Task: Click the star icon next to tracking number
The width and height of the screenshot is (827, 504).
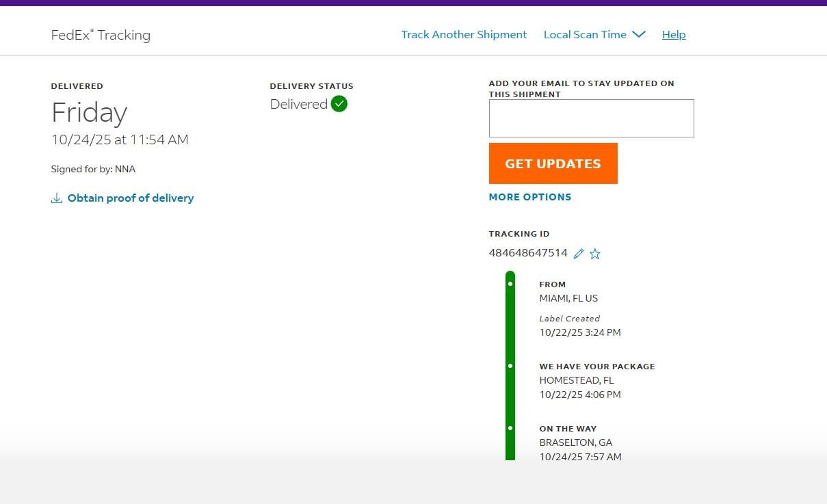Action: click(x=595, y=254)
